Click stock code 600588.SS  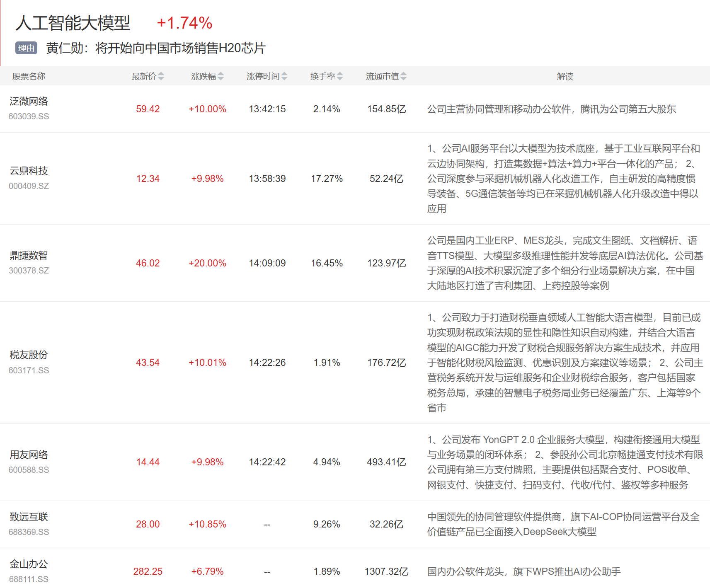[x=29, y=470]
